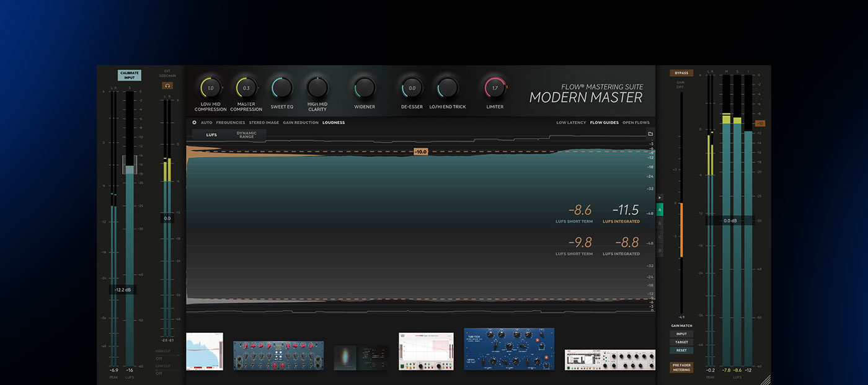Click the -8.6 LUFS Short Term value
This screenshot has height=385, width=868.
(580, 210)
